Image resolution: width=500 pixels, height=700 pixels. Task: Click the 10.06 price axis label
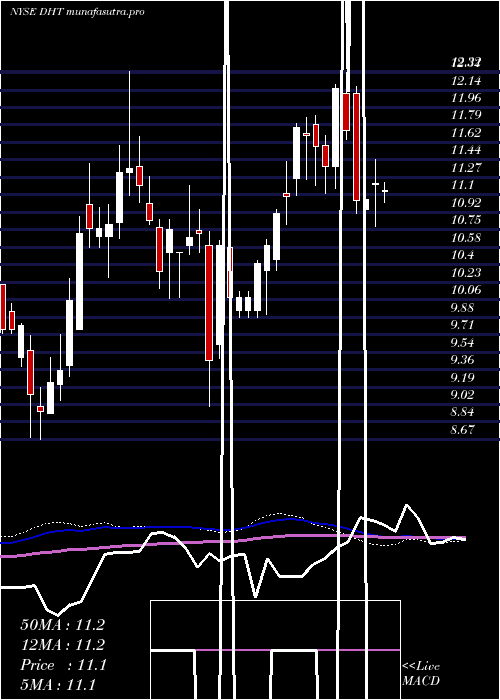(x=466, y=290)
